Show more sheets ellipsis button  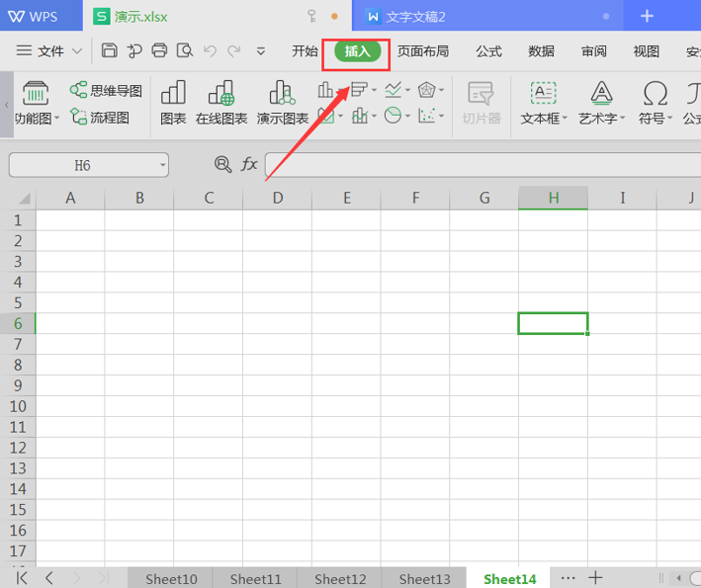tap(568, 578)
